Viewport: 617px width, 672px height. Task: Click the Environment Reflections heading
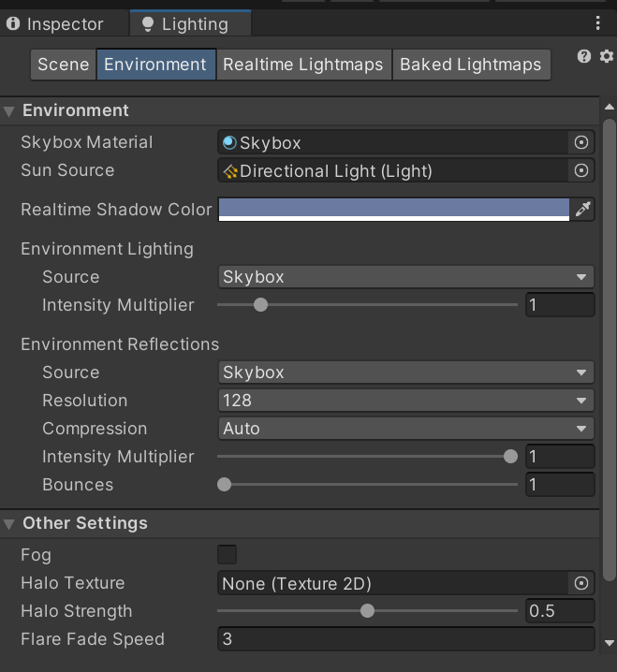point(120,344)
